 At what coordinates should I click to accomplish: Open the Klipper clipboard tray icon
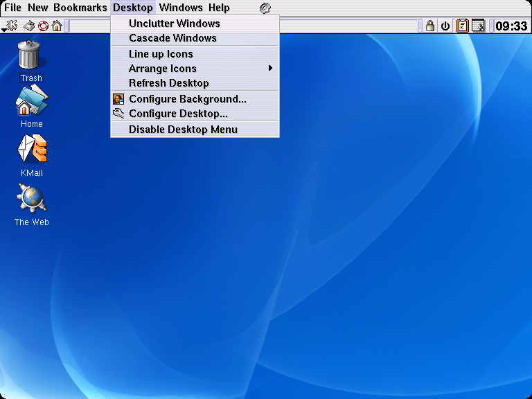[462, 26]
